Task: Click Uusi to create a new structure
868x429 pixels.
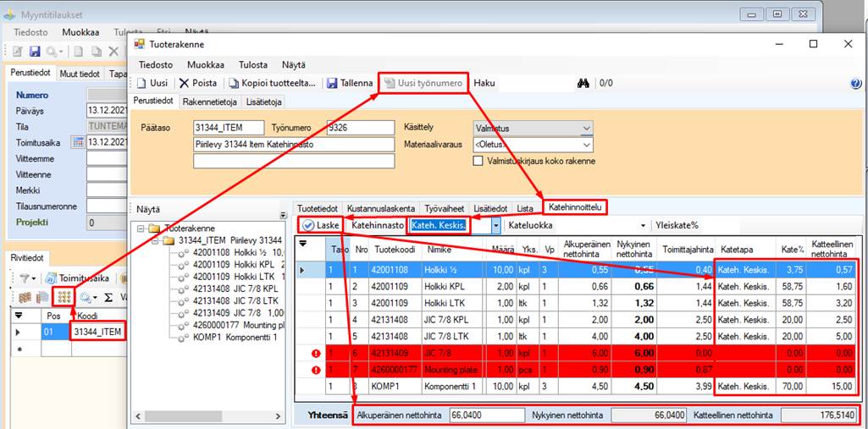Action: tap(152, 84)
